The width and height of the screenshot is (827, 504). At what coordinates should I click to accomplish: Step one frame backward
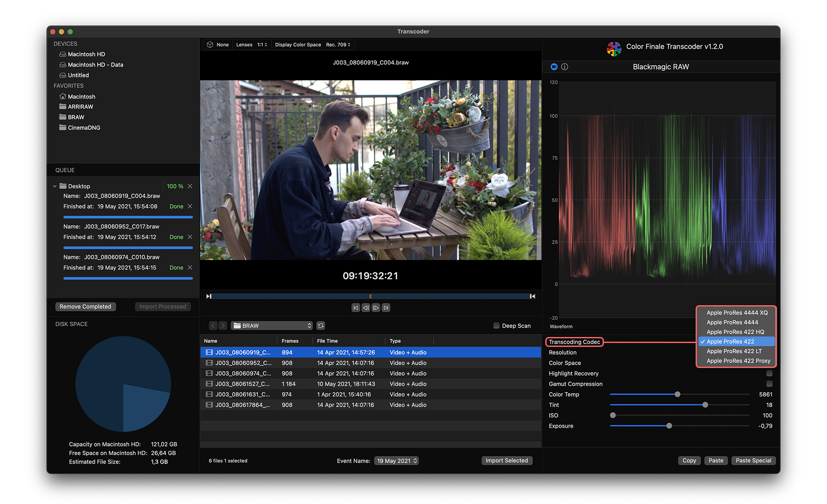pos(366,308)
